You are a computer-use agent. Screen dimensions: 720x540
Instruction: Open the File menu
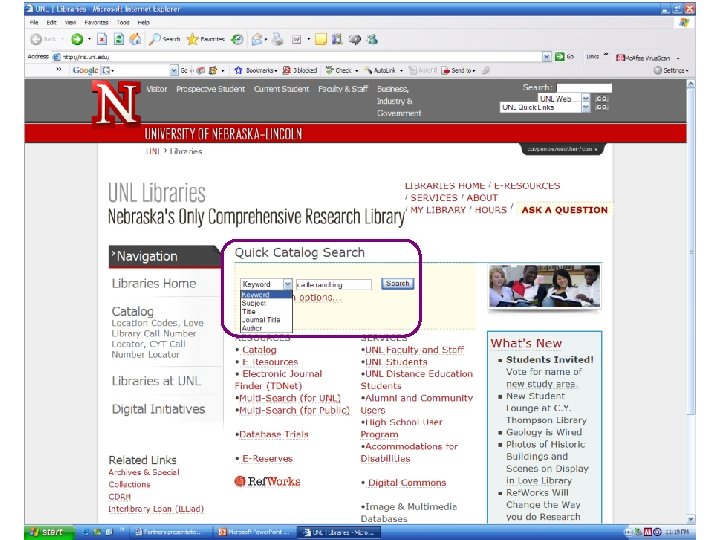[x=34, y=22]
